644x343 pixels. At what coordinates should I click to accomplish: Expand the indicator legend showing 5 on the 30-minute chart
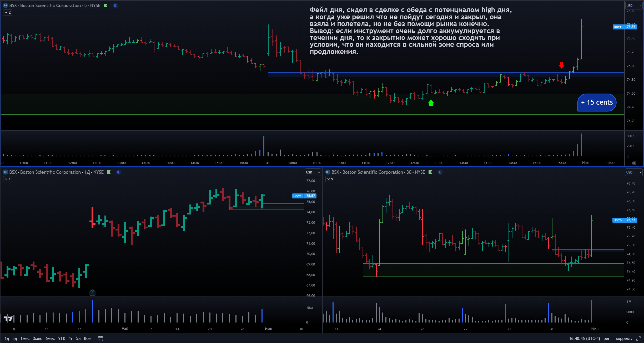point(330,179)
